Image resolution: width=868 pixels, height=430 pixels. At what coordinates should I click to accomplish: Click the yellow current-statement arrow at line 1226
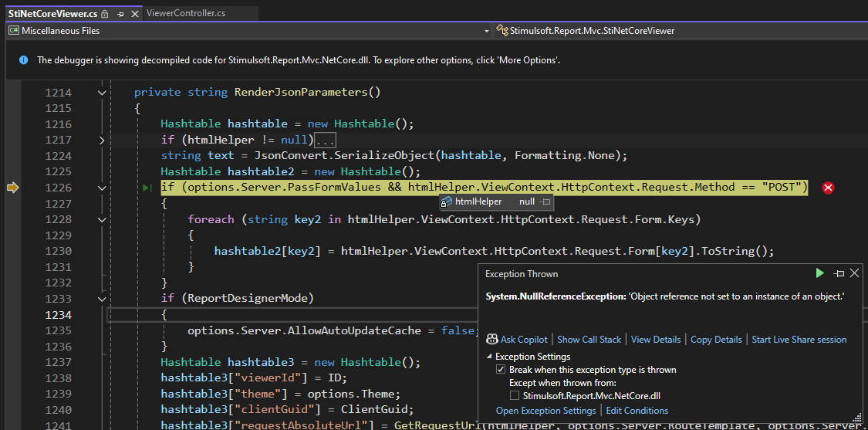click(13, 188)
